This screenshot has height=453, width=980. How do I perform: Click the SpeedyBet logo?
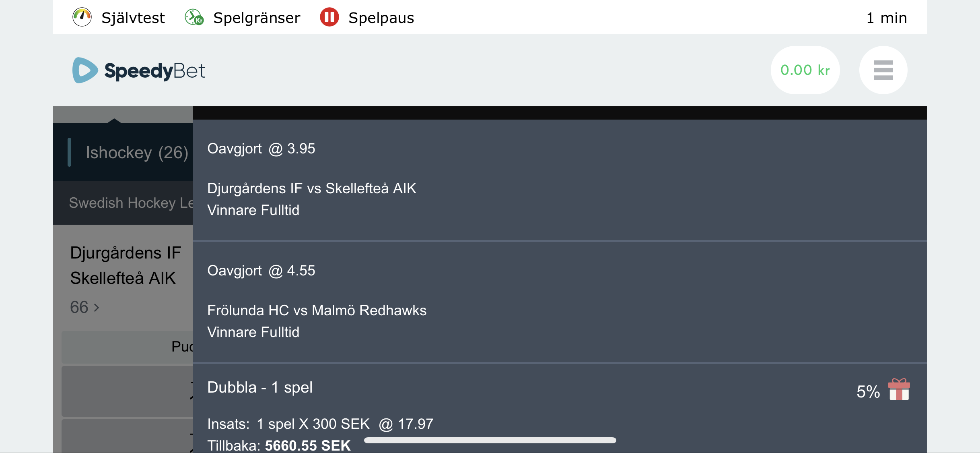[x=139, y=70]
